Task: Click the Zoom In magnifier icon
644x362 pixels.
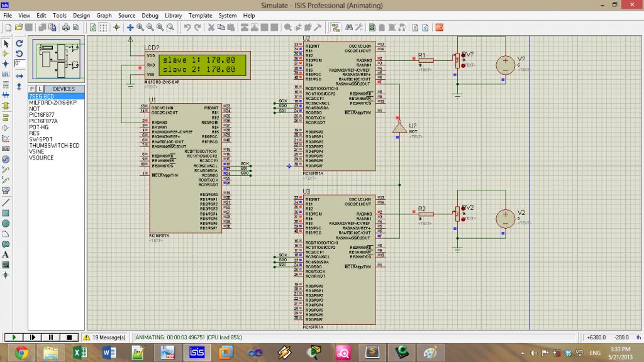Action: [140, 28]
